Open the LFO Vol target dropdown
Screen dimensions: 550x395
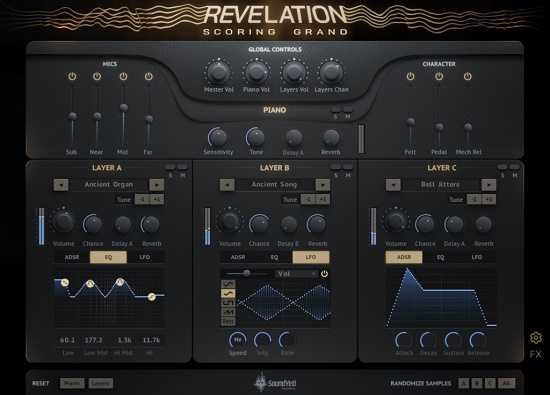[x=296, y=274]
